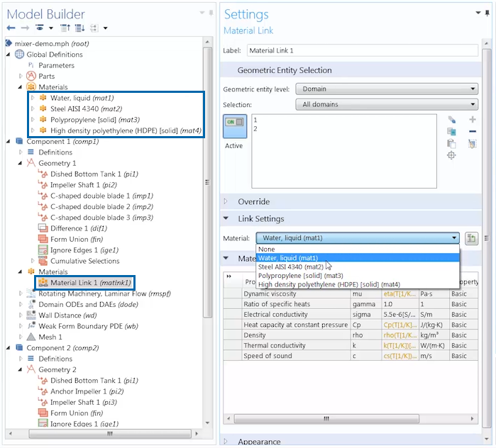Expand the Override section
This screenshot has height=448, width=496.
(x=254, y=201)
